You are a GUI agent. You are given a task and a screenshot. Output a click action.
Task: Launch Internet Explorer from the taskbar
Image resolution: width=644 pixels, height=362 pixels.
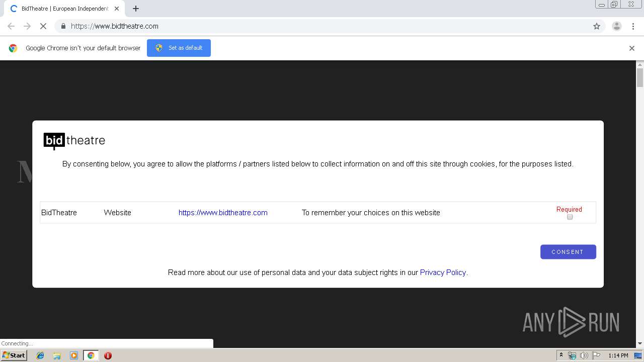pyautogui.click(x=40, y=355)
